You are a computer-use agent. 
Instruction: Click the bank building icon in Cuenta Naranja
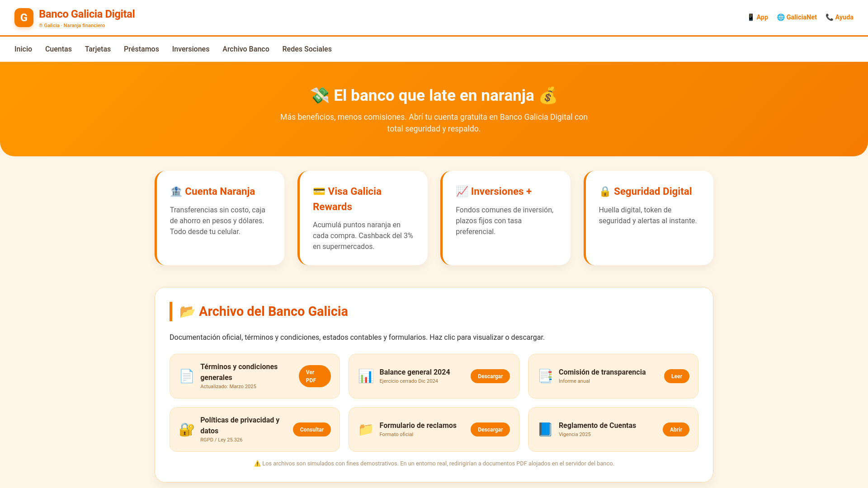point(176,191)
